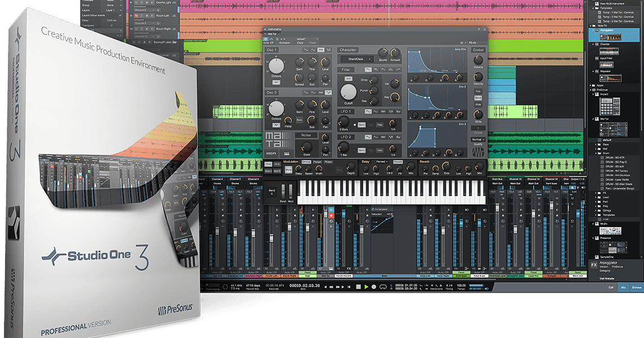
Task: Select square waveform icon for Osc 2
Action: [x=328, y=93]
